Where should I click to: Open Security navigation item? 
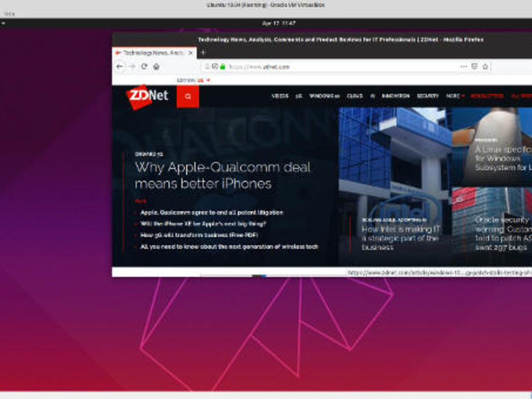tap(428, 96)
